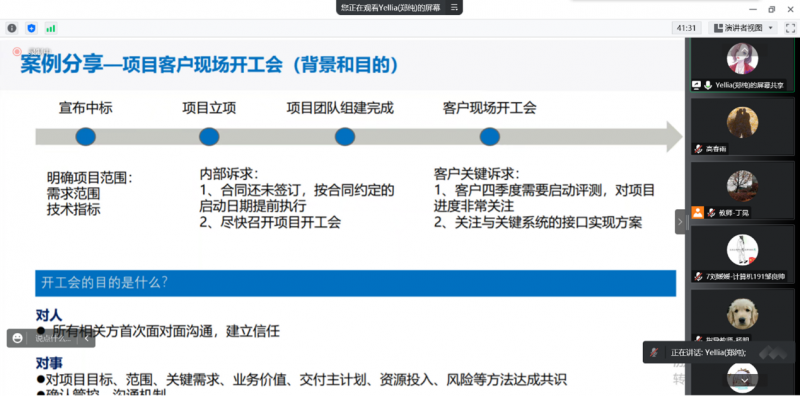This screenshot has height=396, width=800.
Task: Click the screen share icon on Yellia's tile
Action: pyautogui.click(x=696, y=85)
